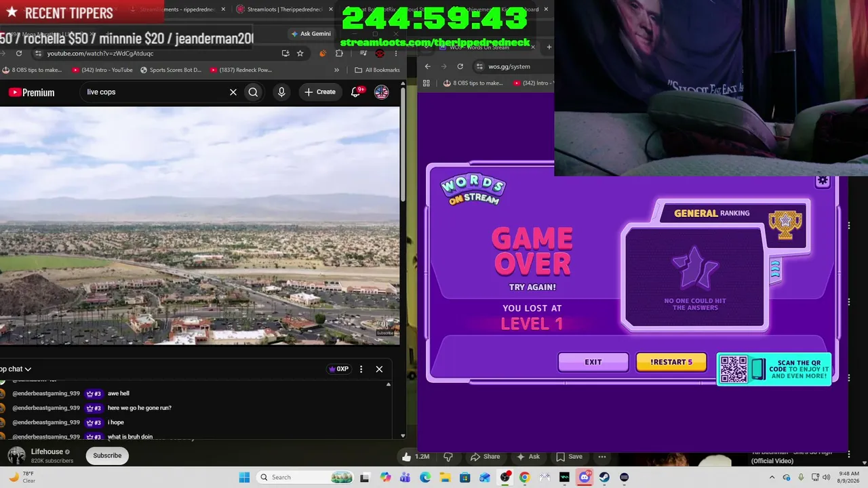The image size is (868, 488).
Task: Click the Share button under the video
Action: pyautogui.click(x=485, y=457)
